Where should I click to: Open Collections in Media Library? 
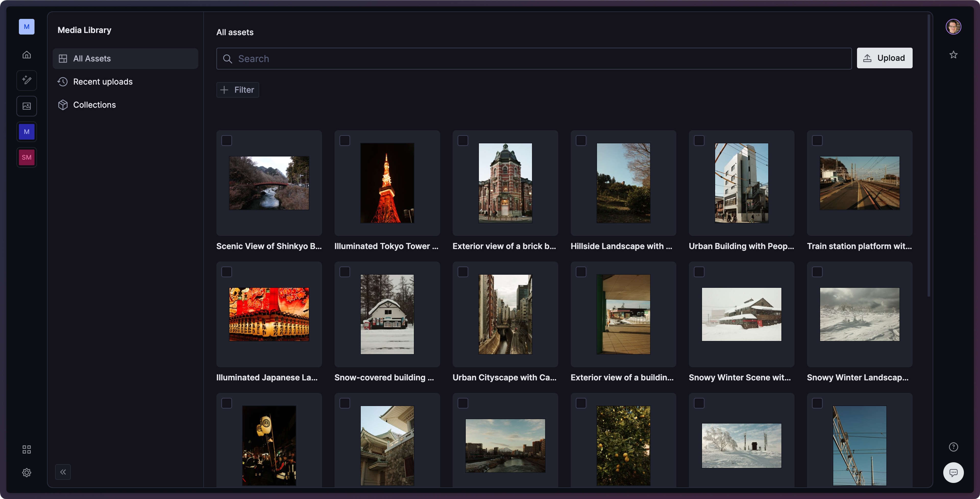[x=94, y=105]
